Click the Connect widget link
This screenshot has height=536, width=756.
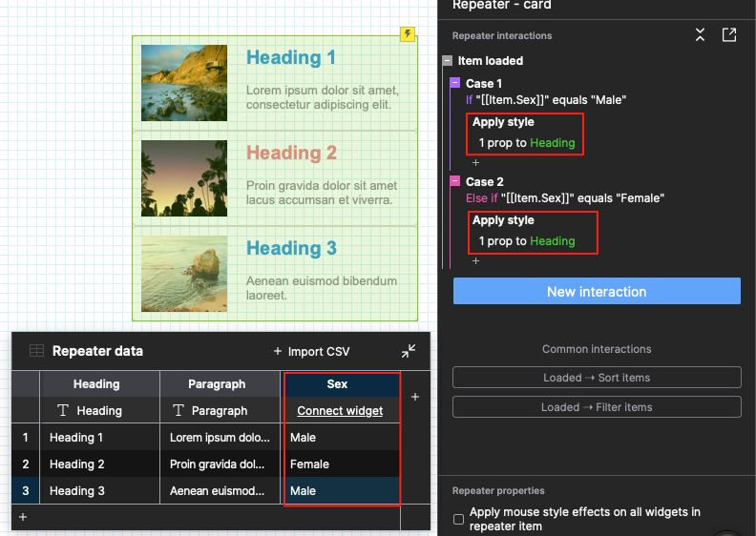[x=340, y=411]
